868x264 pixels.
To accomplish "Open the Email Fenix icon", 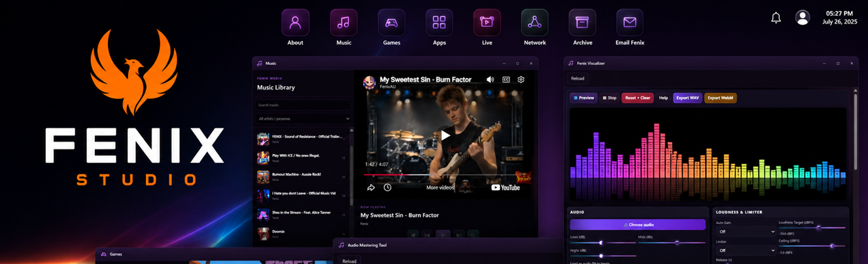I will pyautogui.click(x=630, y=23).
